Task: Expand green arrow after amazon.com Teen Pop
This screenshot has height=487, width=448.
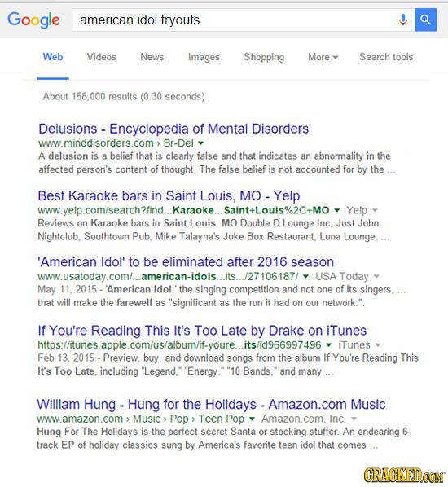Action: point(253,419)
